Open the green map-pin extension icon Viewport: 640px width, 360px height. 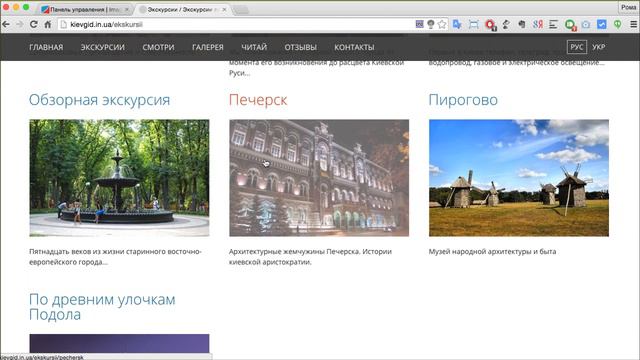tap(618, 24)
